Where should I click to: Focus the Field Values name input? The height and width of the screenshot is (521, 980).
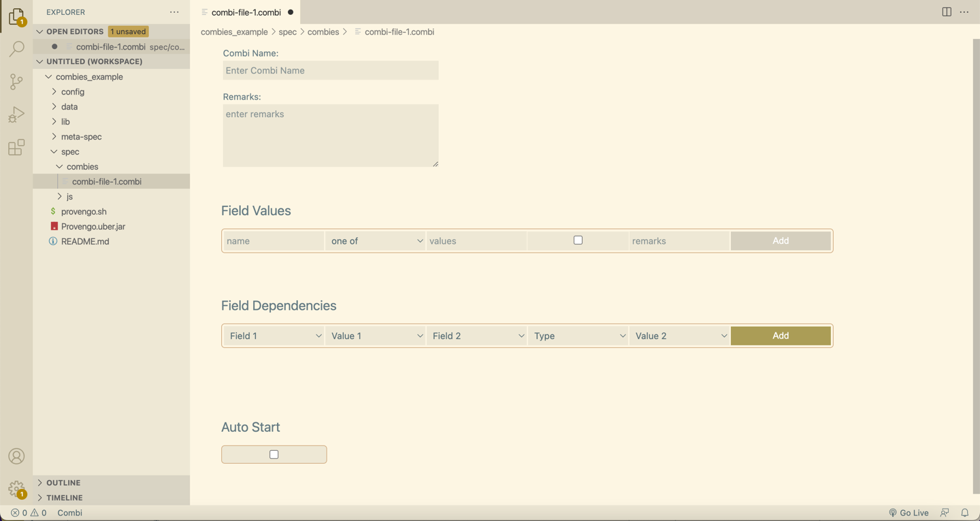[274, 241]
